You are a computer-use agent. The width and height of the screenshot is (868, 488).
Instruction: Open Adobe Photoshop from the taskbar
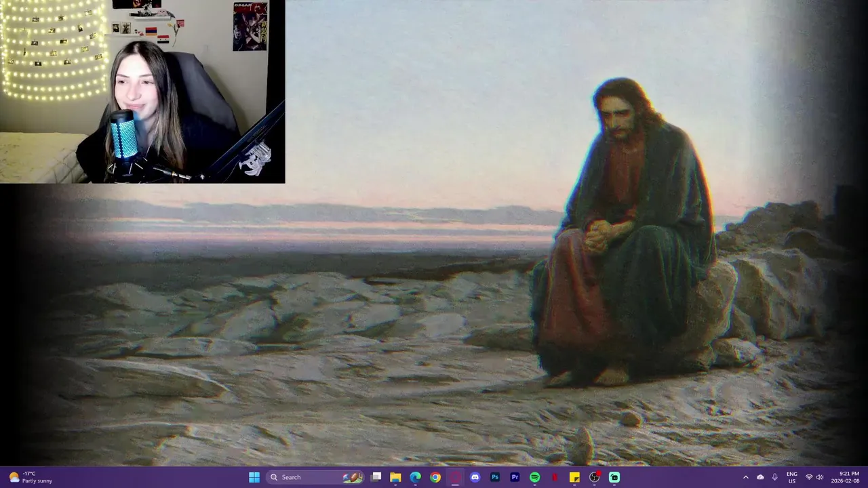pyautogui.click(x=495, y=477)
